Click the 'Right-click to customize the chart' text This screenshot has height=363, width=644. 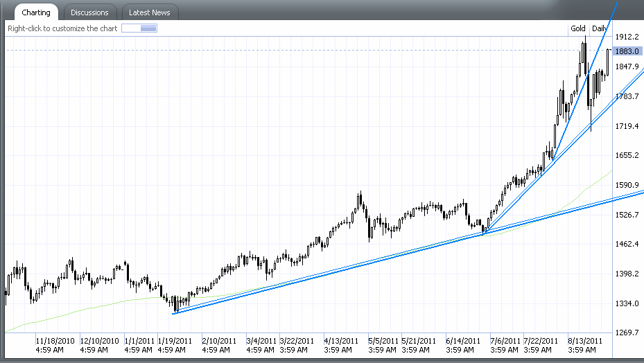(62, 28)
